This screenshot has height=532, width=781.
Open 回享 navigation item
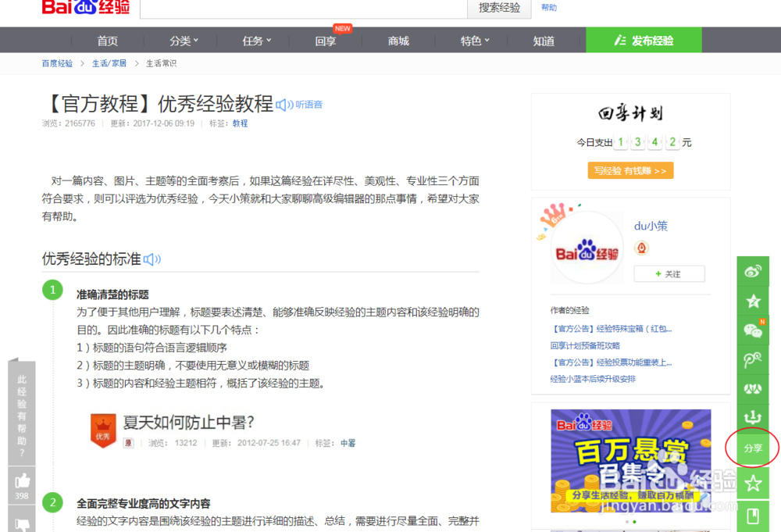[326, 41]
